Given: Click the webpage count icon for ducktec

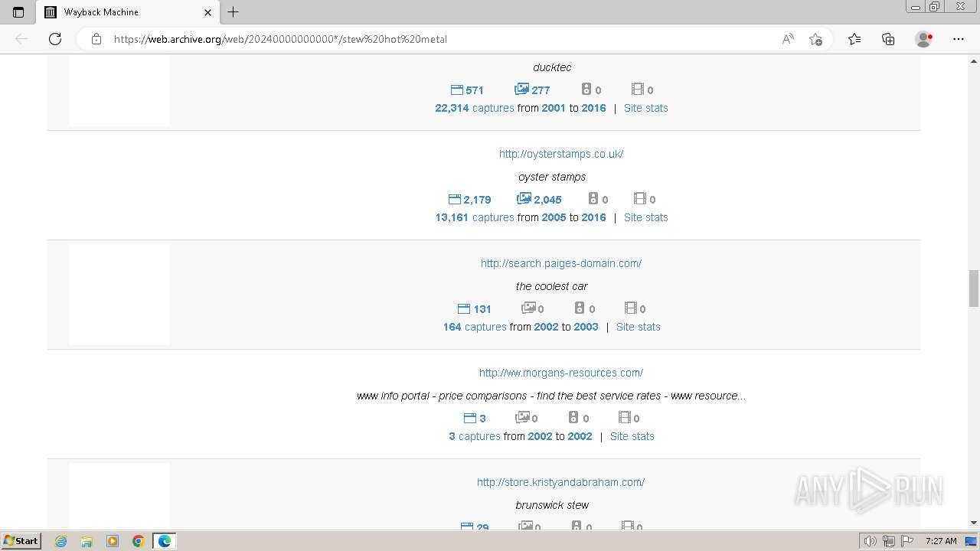Looking at the screenshot, I should [x=457, y=90].
